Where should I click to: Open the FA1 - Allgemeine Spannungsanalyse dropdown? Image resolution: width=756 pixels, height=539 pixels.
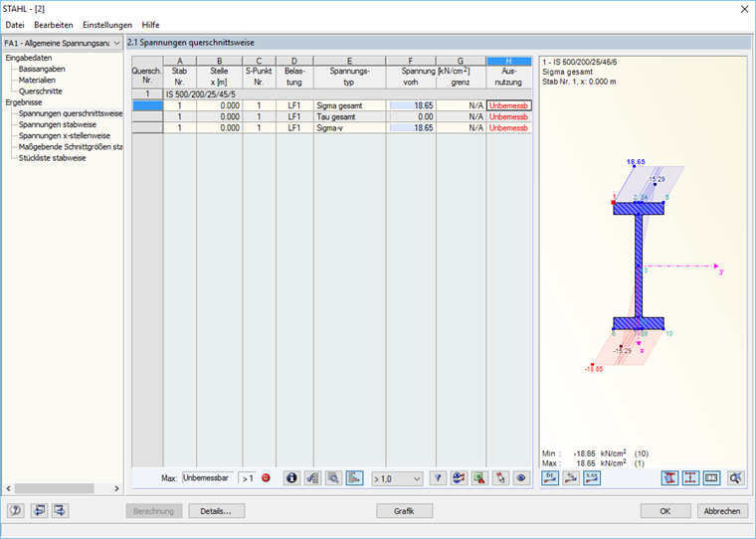(63, 44)
